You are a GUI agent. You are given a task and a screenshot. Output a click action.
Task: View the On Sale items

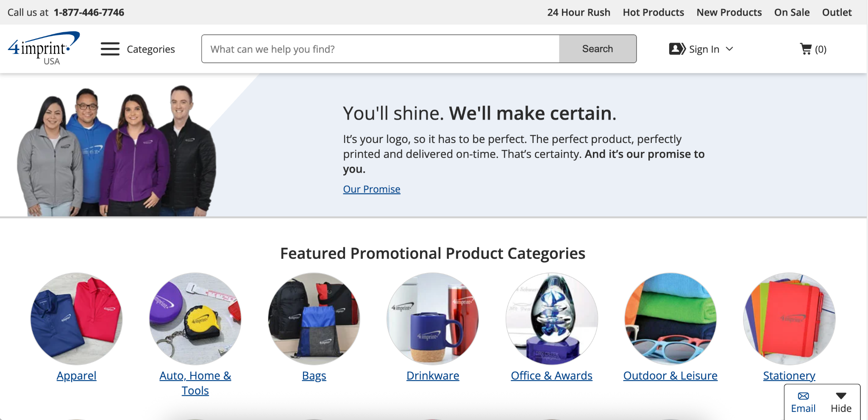coord(792,12)
